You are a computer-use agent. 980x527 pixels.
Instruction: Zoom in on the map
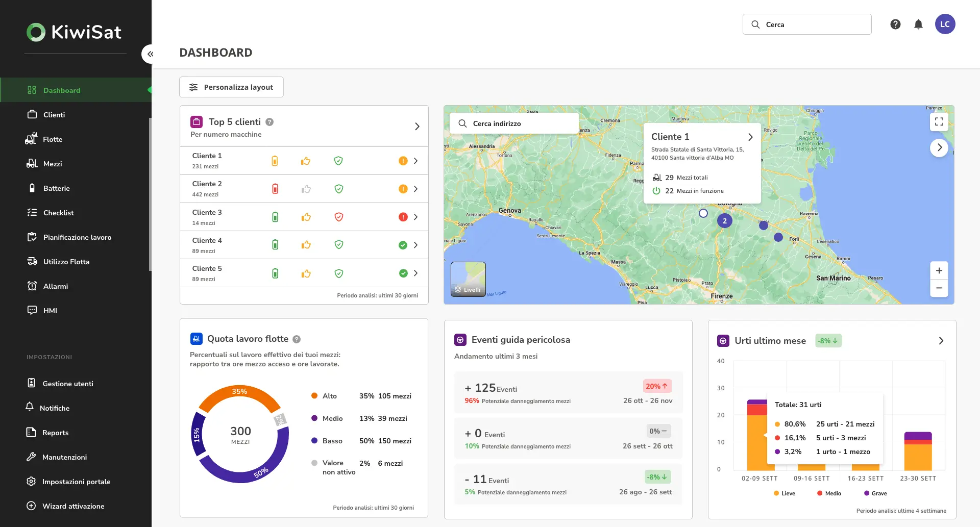coord(939,270)
